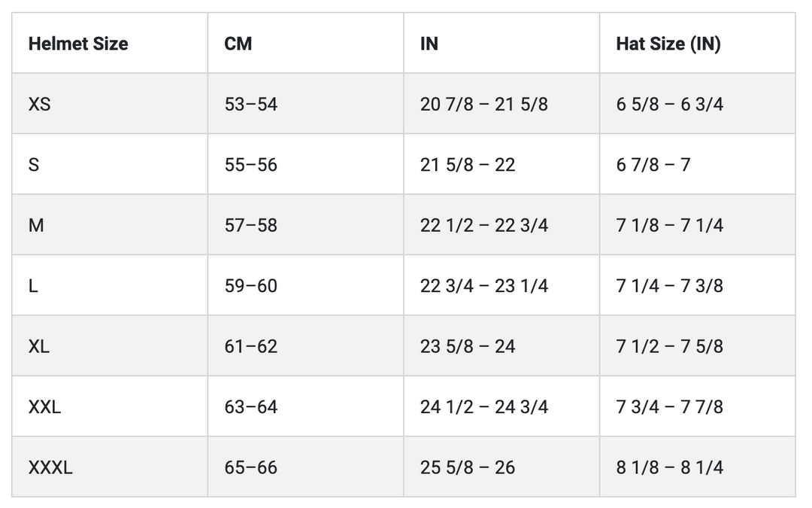Click the 20 7/8 – 21 5/8 inches cell
This screenshot has height=508, width=812.
(484, 104)
